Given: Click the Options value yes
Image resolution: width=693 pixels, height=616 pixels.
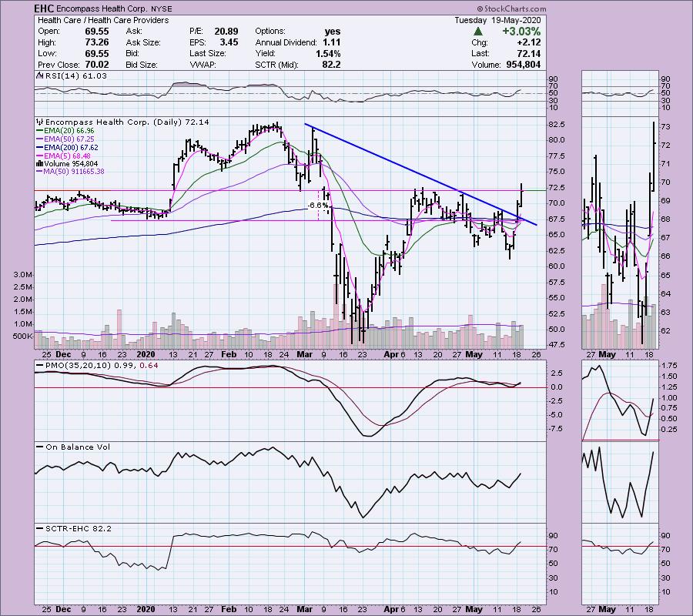Looking at the screenshot, I should (x=333, y=32).
